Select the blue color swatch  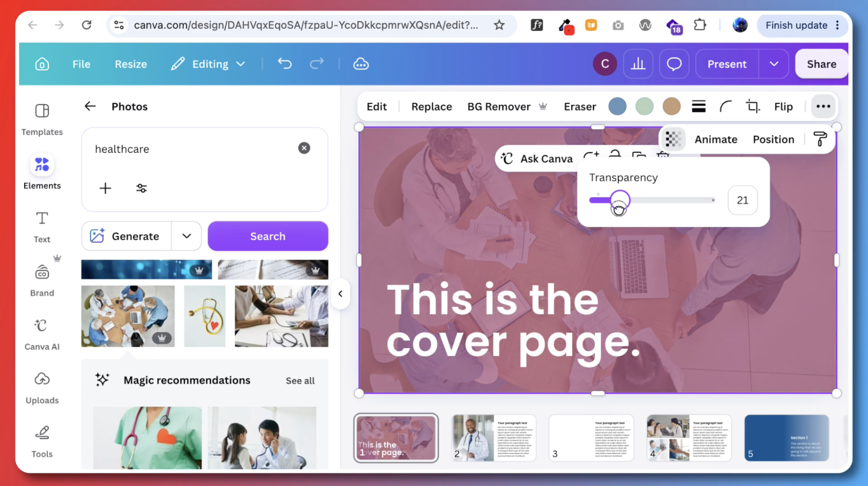click(617, 106)
